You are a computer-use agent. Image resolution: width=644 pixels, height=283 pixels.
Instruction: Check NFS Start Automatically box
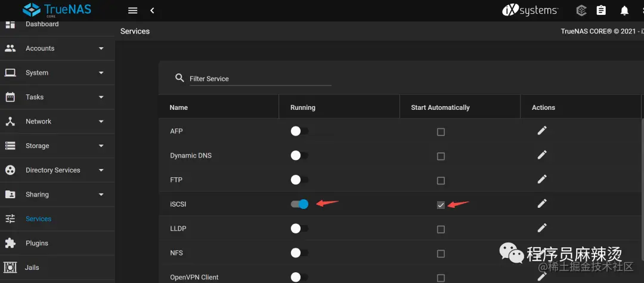coord(441,254)
